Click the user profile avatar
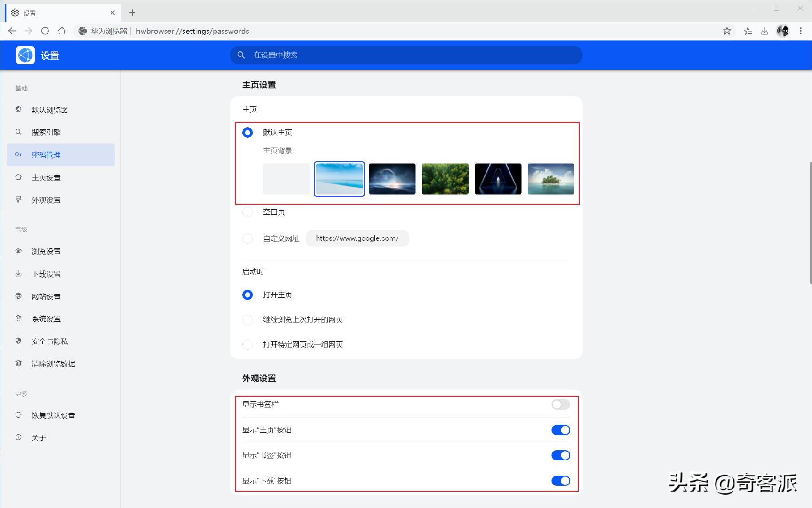This screenshot has height=508, width=812. coord(782,31)
